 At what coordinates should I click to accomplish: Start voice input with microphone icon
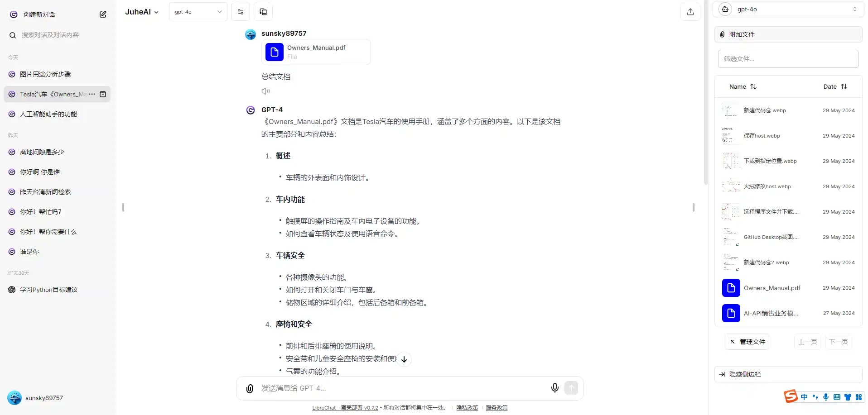555,388
